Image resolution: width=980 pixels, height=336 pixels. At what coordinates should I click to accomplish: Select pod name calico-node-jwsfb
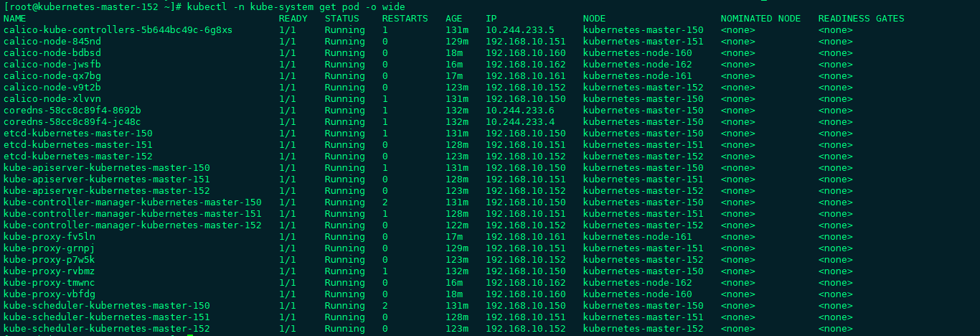(52, 65)
